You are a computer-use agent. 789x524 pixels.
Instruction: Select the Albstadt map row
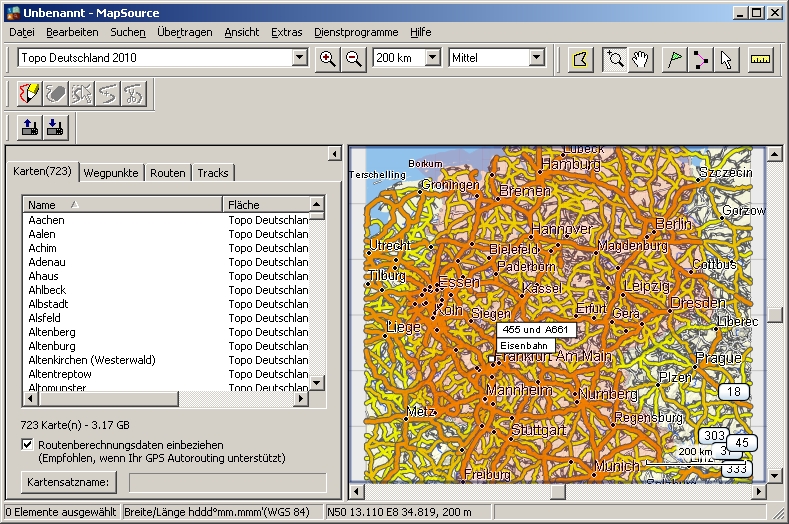coord(166,305)
